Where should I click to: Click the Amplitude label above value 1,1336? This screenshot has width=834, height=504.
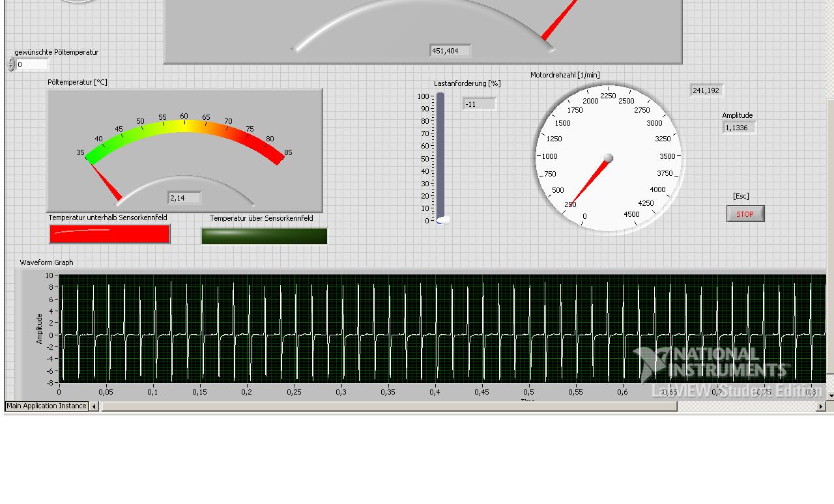point(737,115)
